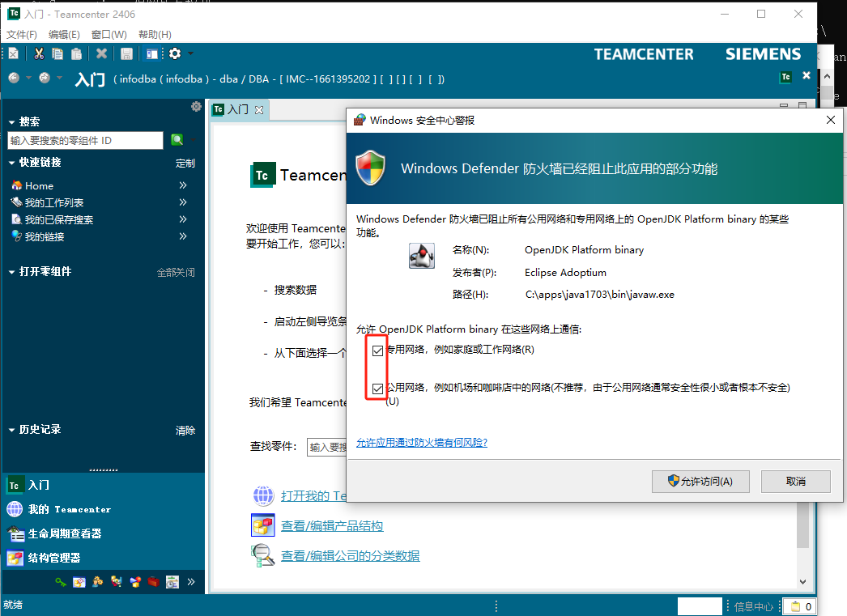Open 生命周期查看器 application
847x616 pixels.
pos(104,533)
